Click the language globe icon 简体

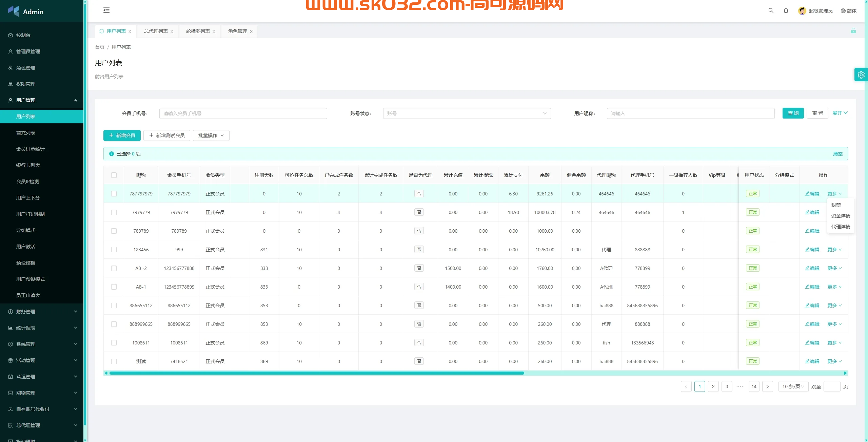[x=843, y=11]
